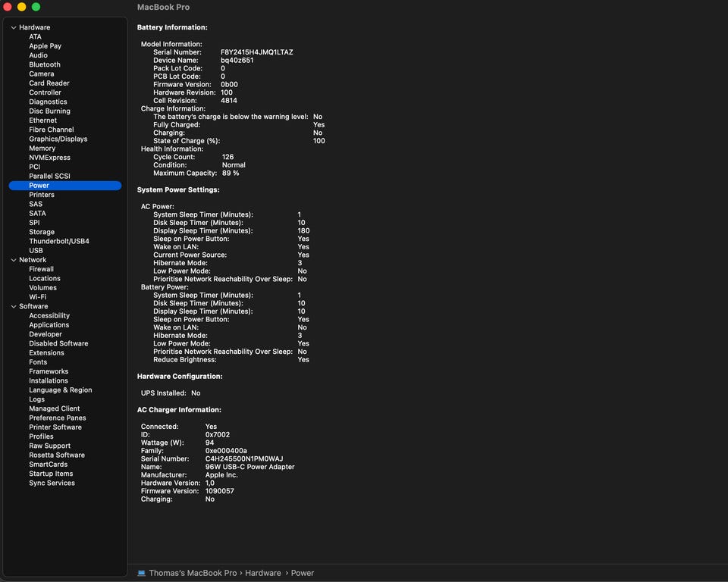Open Storage in the sidebar
The height and width of the screenshot is (582, 728).
coord(42,232)
